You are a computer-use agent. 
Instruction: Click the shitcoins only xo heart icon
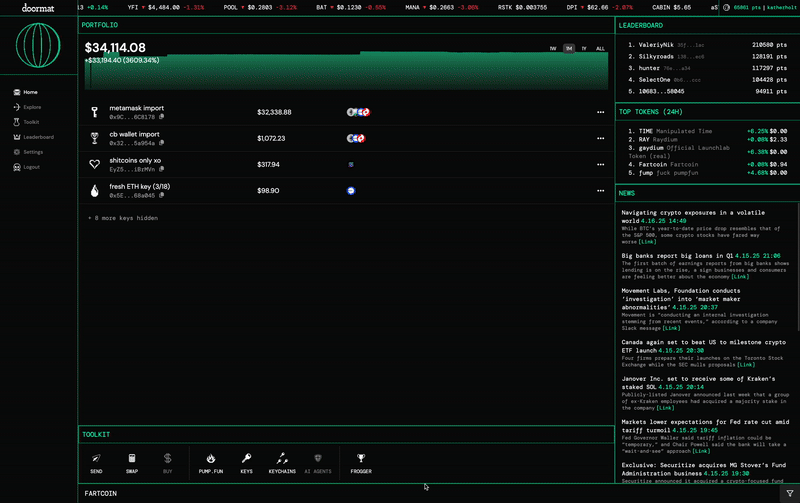tap(94, 164)
